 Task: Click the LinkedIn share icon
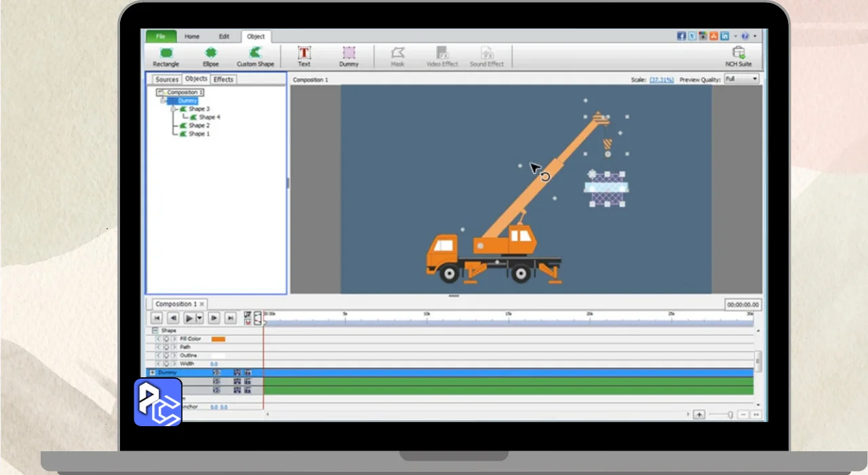[x=725, y=36]
